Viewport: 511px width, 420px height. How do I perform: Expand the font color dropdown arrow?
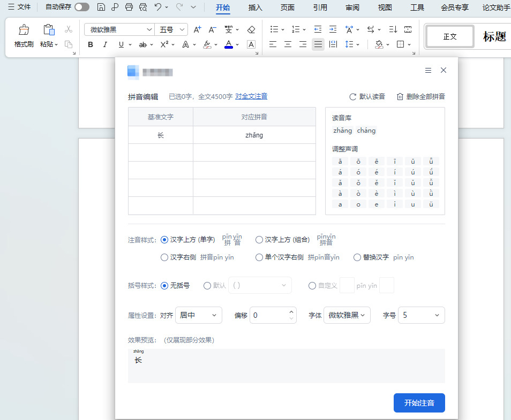pyautogui.click(x=238, y=44)
